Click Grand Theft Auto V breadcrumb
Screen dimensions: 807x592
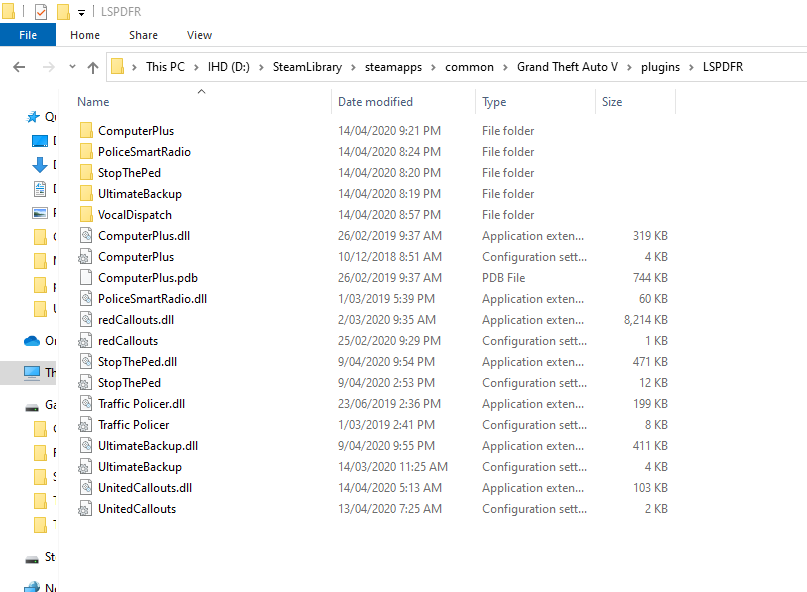point(567,67)
